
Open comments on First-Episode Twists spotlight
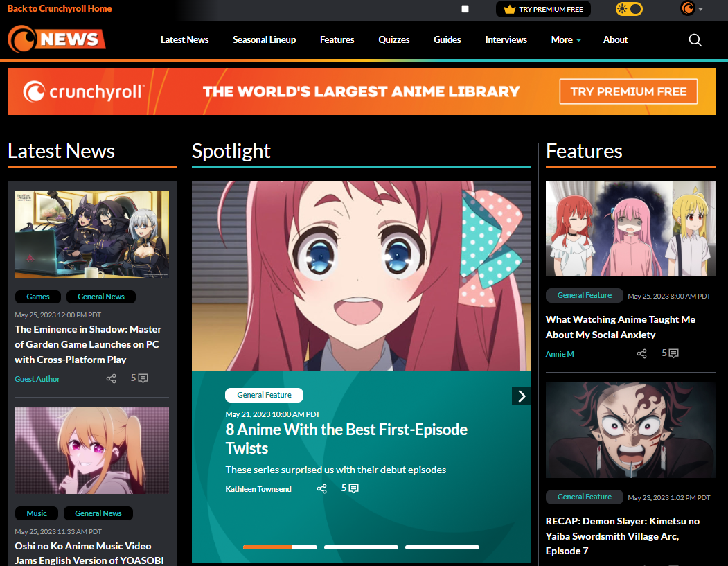350,488
